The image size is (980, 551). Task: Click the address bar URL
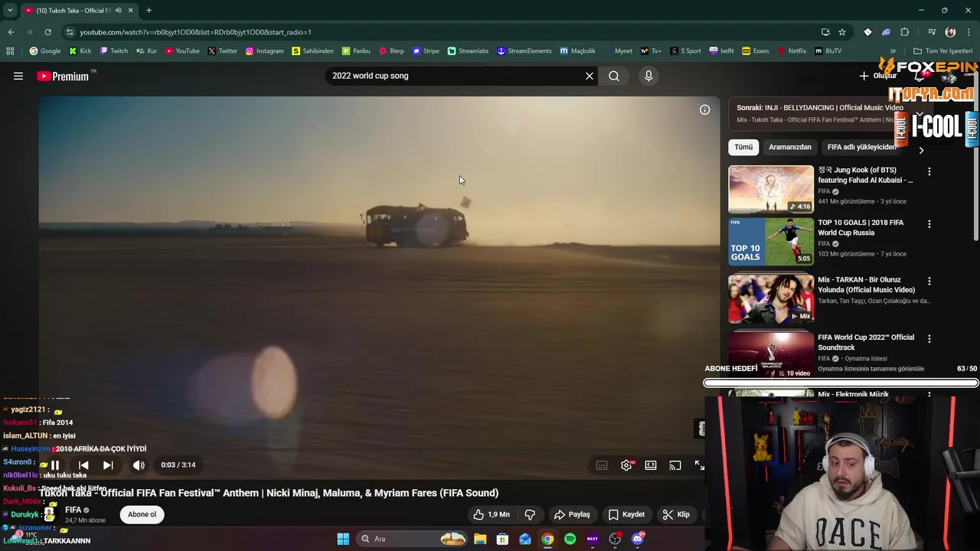pyautogui.click(x=195, y=32)
